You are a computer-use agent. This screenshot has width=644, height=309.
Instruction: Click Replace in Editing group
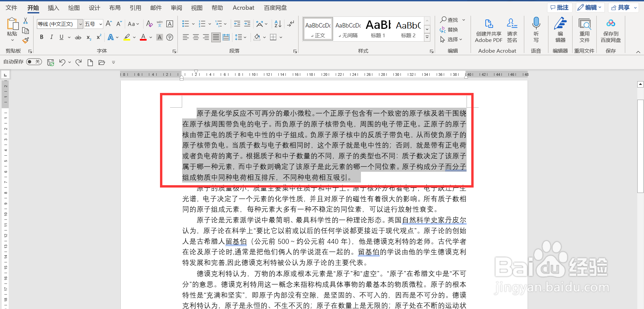(x=449, y=30)
